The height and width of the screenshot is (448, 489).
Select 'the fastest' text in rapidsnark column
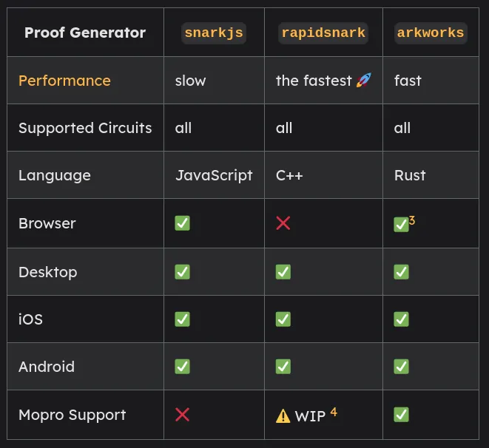pos(314,81)
